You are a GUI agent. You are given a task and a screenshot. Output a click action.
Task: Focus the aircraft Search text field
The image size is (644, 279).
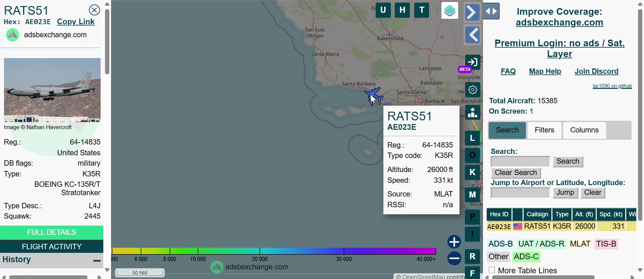point(520,162)
